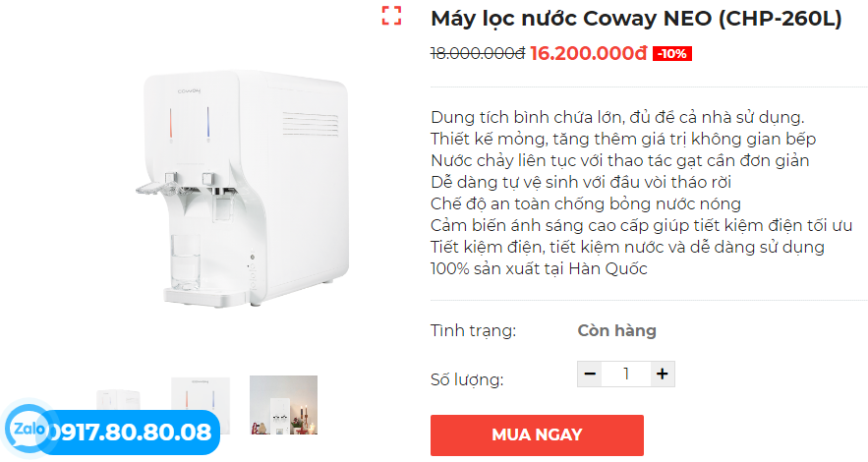The height and width of the screenshot is (462, 868).
Task: Open the main Coway water purifier image
Action: point(243,188)
